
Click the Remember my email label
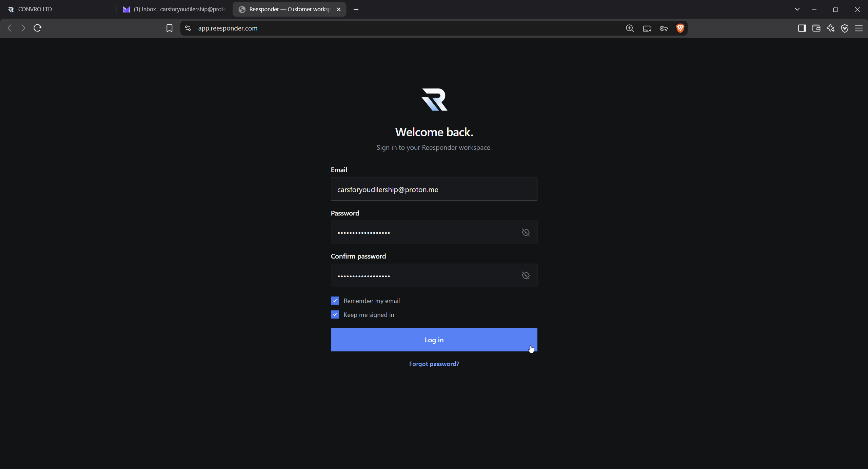pyautogui.click(x=372, y=301)
